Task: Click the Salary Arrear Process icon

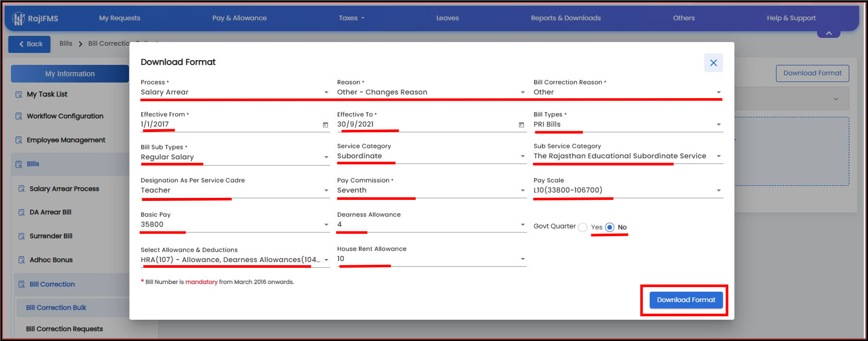Action: coord(21,189)
